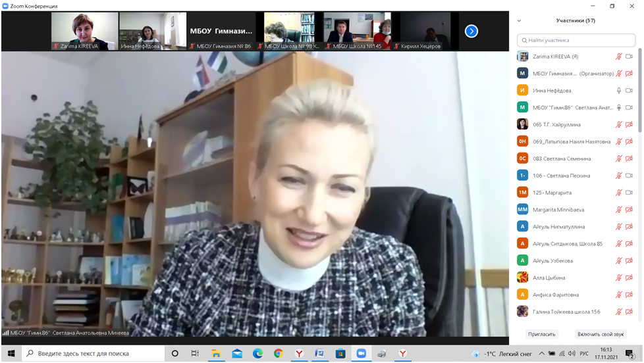
Task: Collapse the Участники panel chevron
Action: point(519,20)
